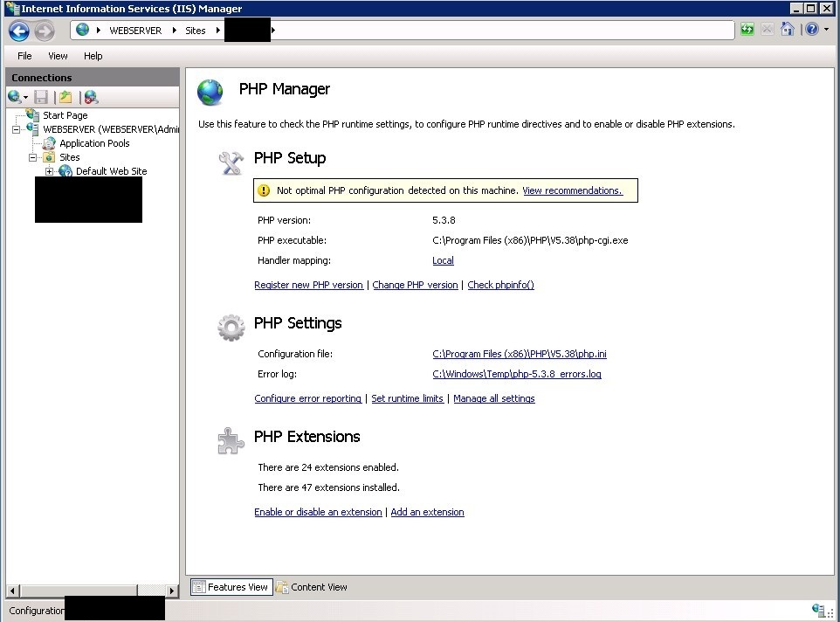Switch to the Content View tab
Viewport: 840px width, 622px height.
(311, 587)
